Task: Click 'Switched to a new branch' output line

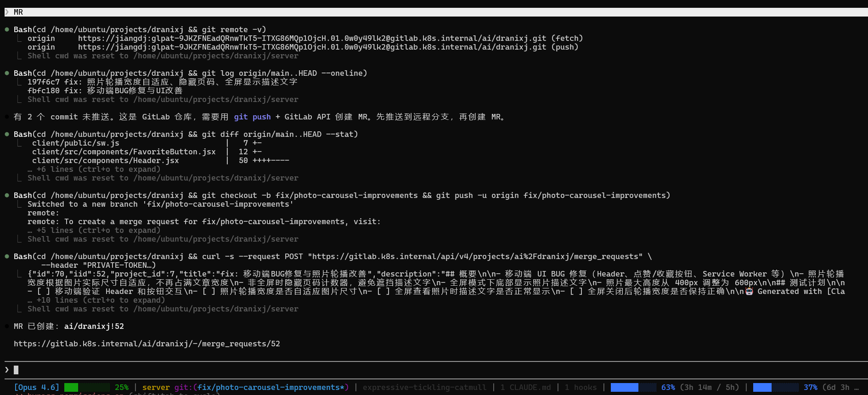Action: coord(161,204)
